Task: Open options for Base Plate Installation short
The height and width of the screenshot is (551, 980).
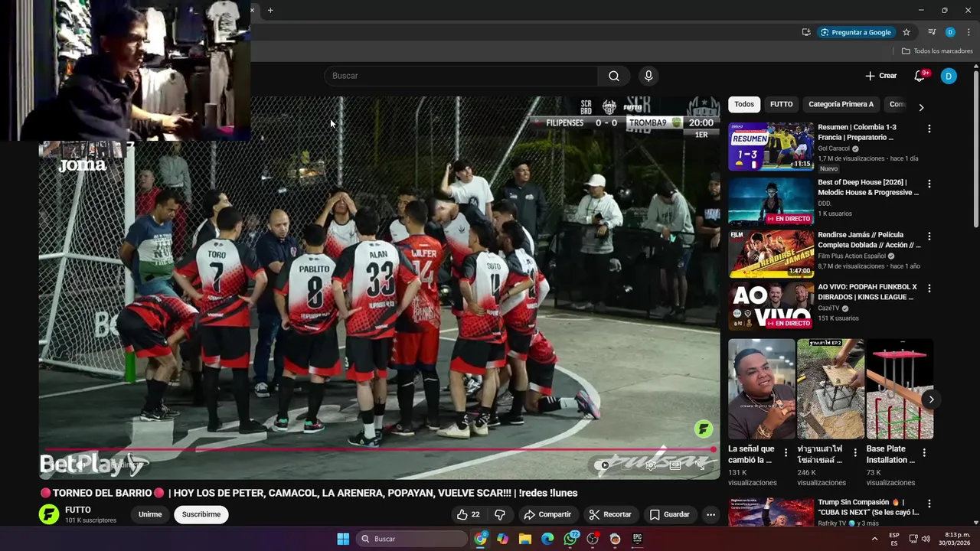Action: click(924, 453)
